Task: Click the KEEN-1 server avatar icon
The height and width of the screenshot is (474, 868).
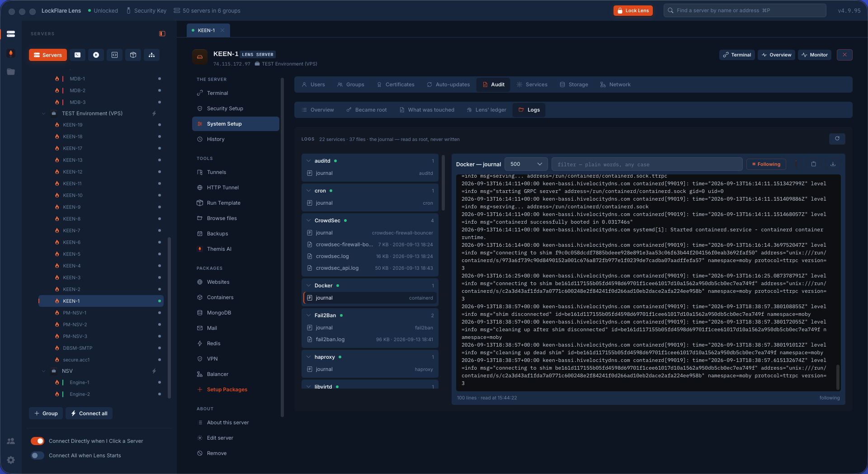Action: [x=200, y=57]
